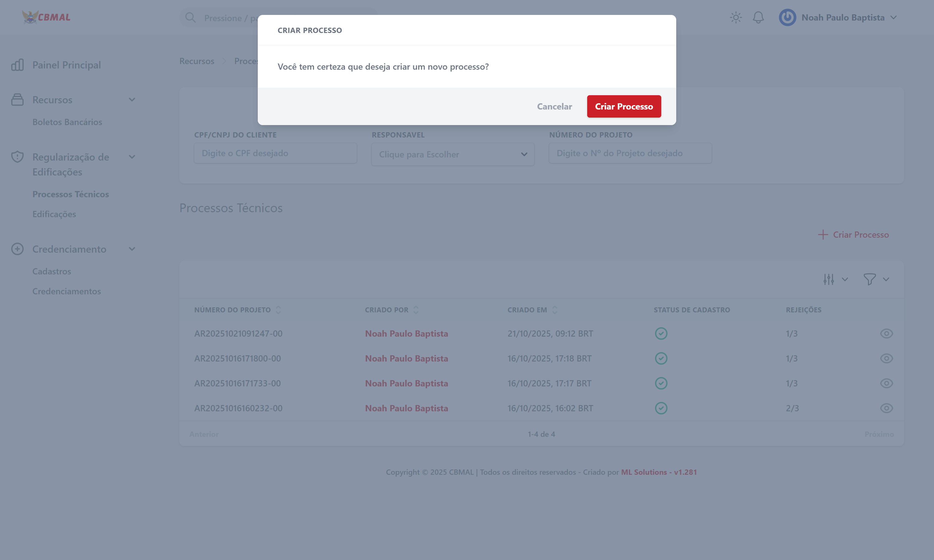Screen dimensions: 934x560
Task: Expand Noah Paulo Baptista user menu
Action: tap(893, 17)
